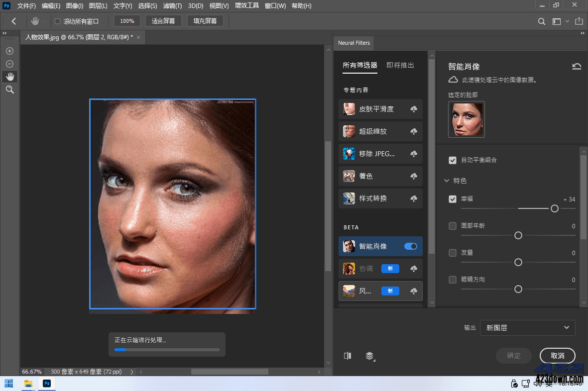The width and height of the screenshot is (588, 391).
Task: Click the reset arrow beside 智能肖像 title
Action: pyautogui.click(x=577, y=67)
